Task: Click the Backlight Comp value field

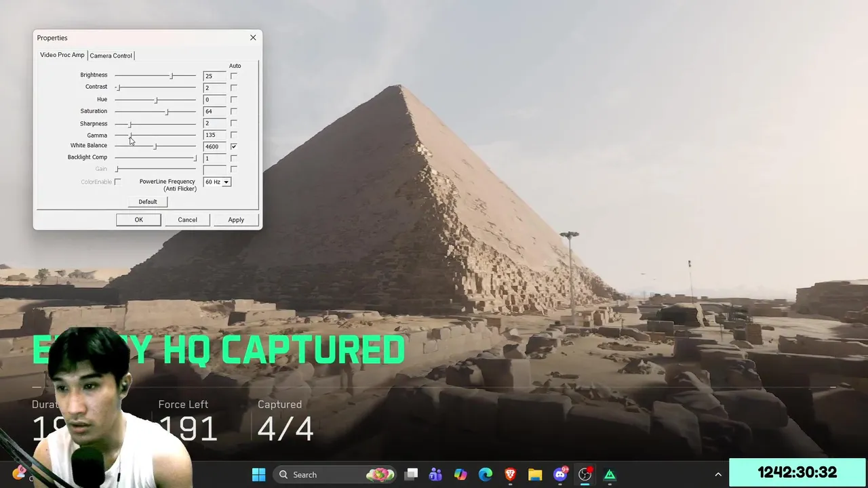Action: [214, 158]
